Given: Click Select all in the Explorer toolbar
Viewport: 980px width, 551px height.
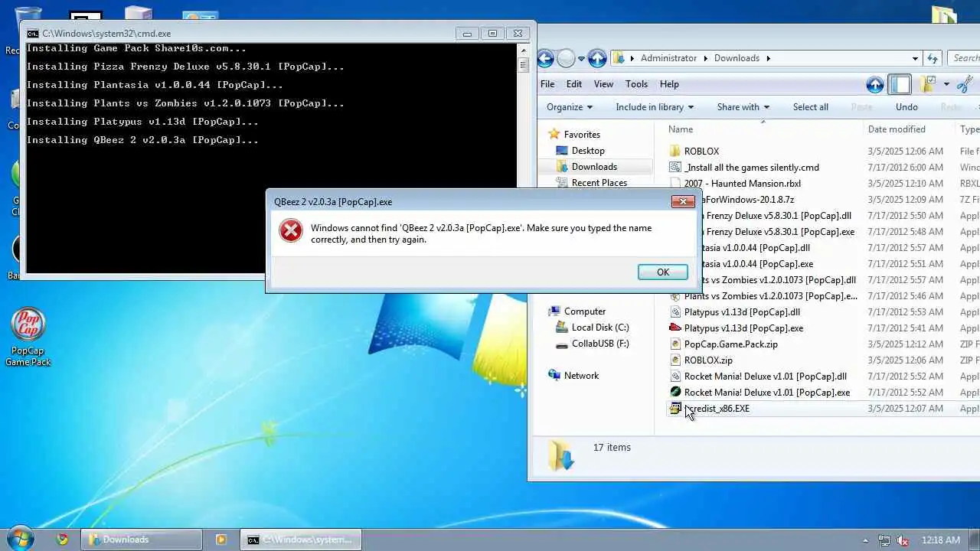Looking at the screenshot, I should [810, 107].
